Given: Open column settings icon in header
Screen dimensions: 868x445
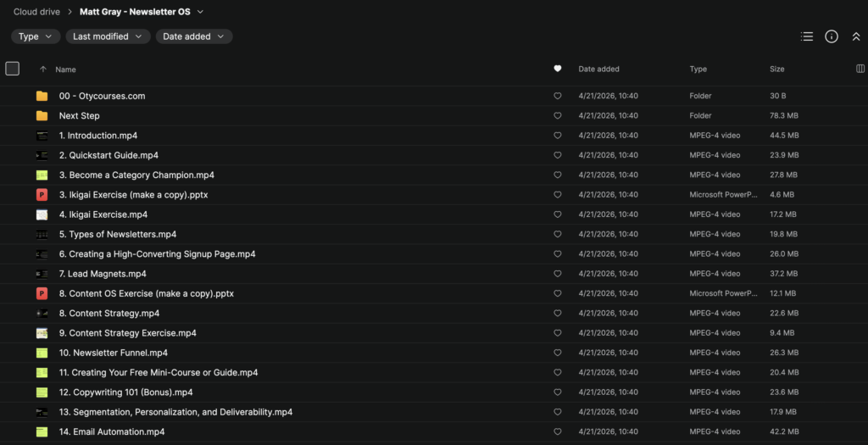Looking at the screenshot, I should point(860,69).
